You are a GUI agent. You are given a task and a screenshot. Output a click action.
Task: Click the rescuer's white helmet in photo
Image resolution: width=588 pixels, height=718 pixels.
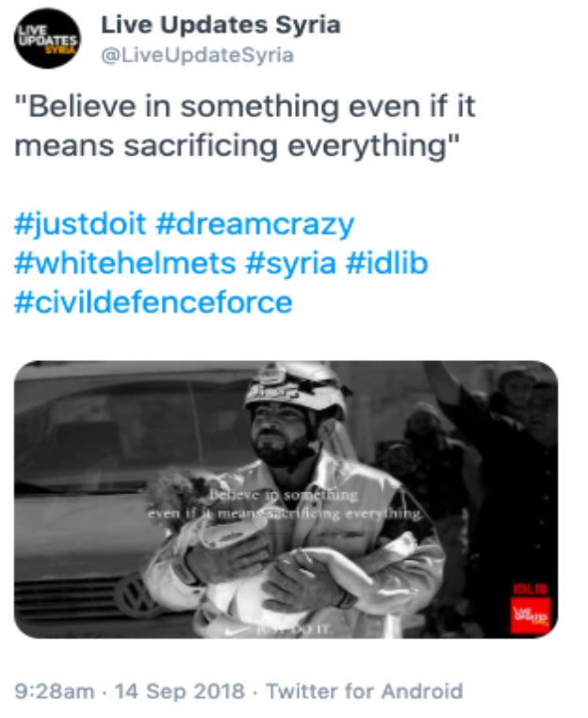(296, 388)
